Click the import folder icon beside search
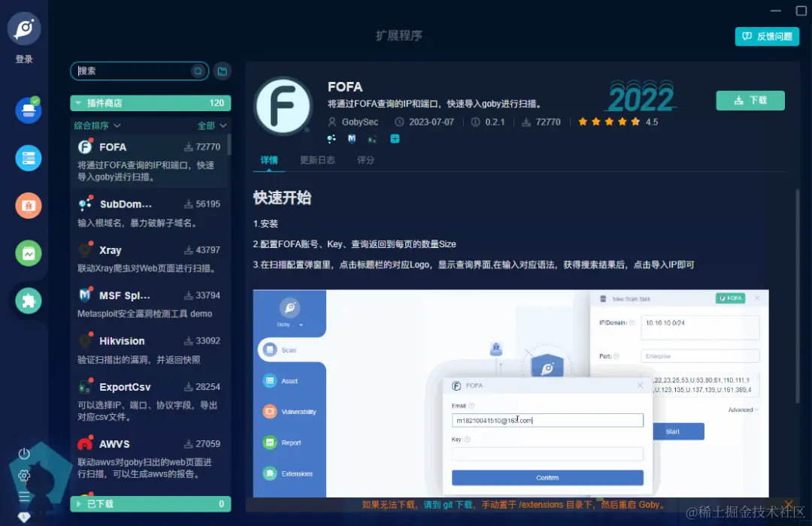Screen dimensions: 812x526 coord(222,71)
